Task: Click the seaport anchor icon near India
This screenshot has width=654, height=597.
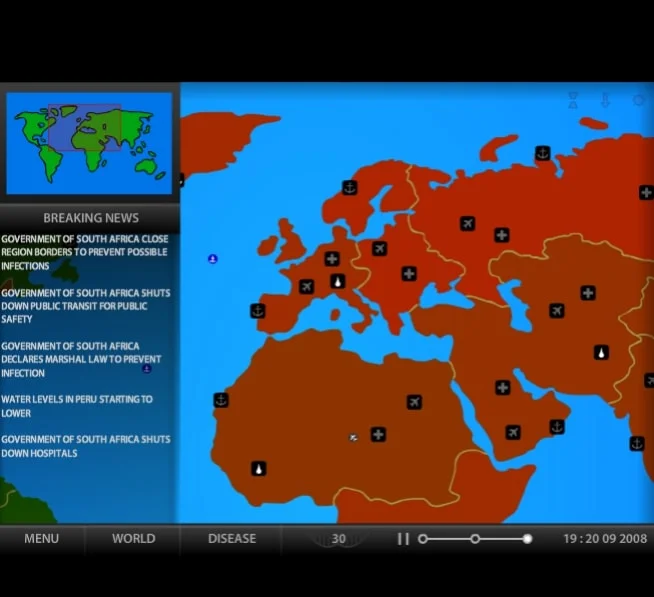Action: 637,443
